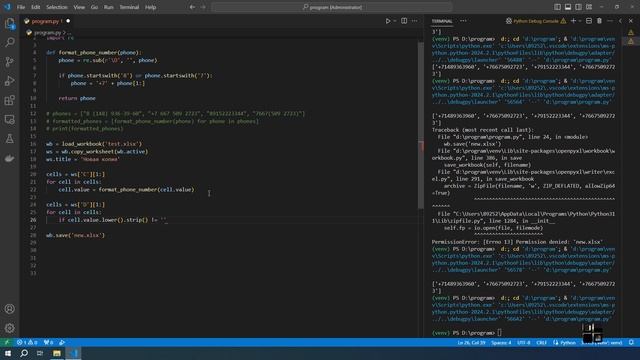Click the command center search box
This screenshot has width=640, height=360.
(332, 7)
